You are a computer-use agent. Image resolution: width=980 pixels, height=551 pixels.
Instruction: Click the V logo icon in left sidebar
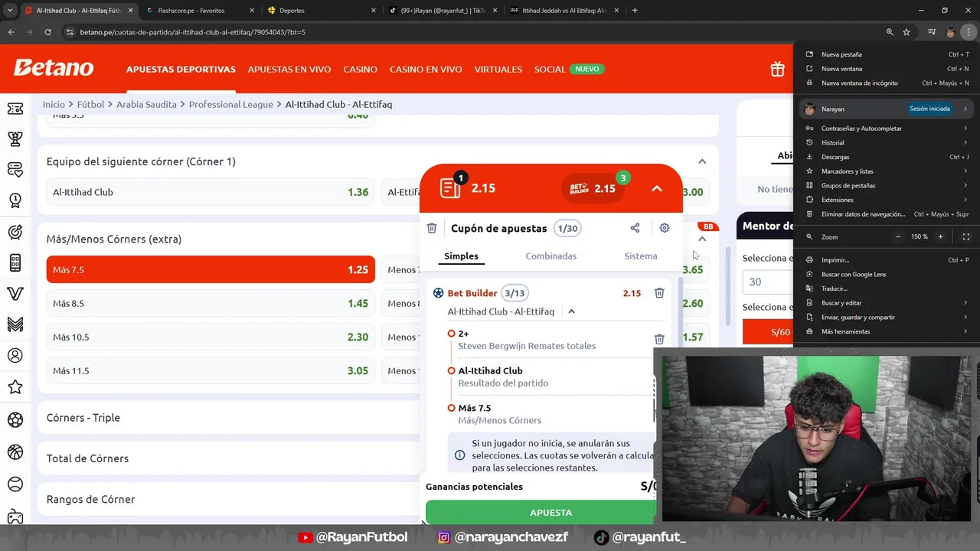15,294
